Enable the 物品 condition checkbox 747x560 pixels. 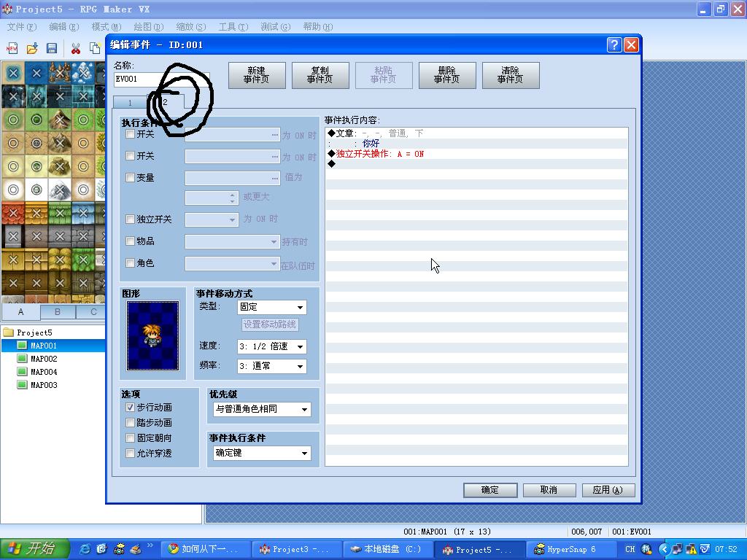point(130,241)
